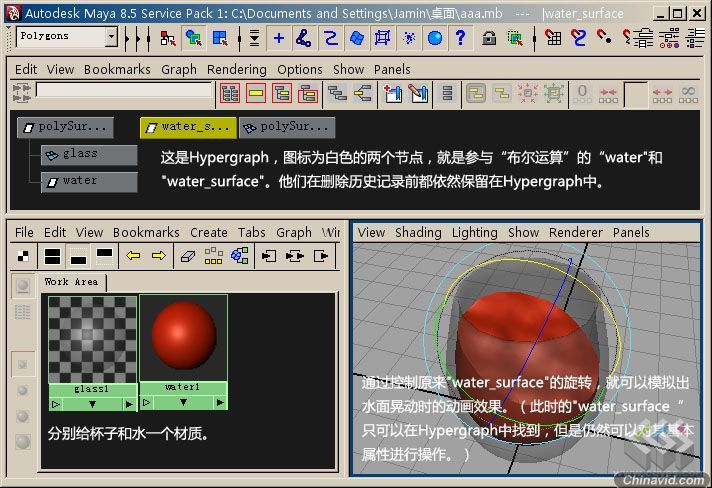Click the Rearrange Graph icon
The height and width of the screenshot is (488, 712).
tap(213, 256)
